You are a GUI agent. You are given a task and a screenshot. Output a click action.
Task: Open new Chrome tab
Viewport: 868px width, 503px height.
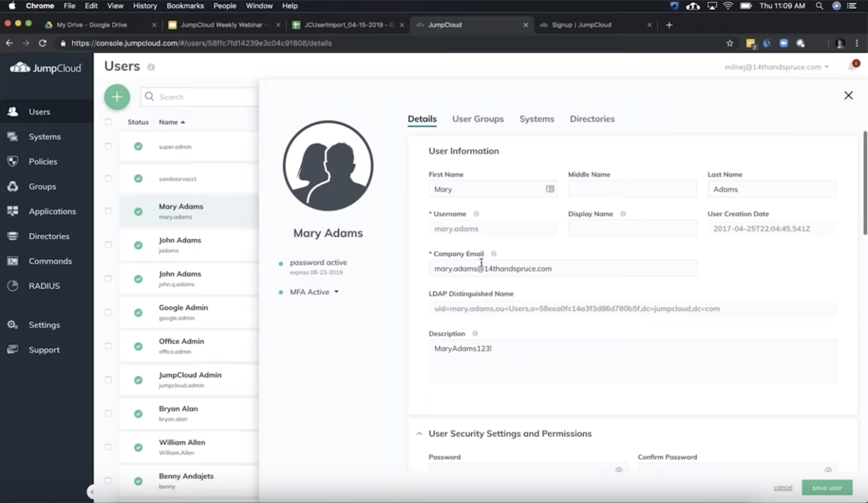point(669,25)
